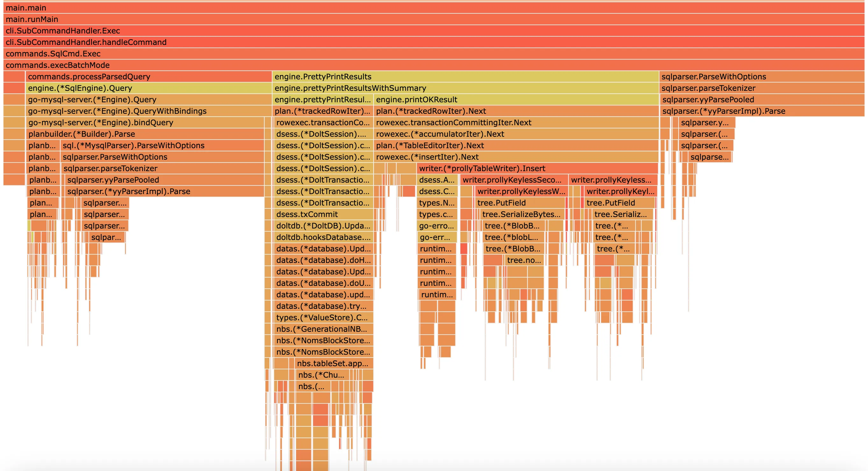The image size is (868, 471).
Task: Zoom into cli.SubCommandHandler.handleCommand frame
Action: [434, 42]
